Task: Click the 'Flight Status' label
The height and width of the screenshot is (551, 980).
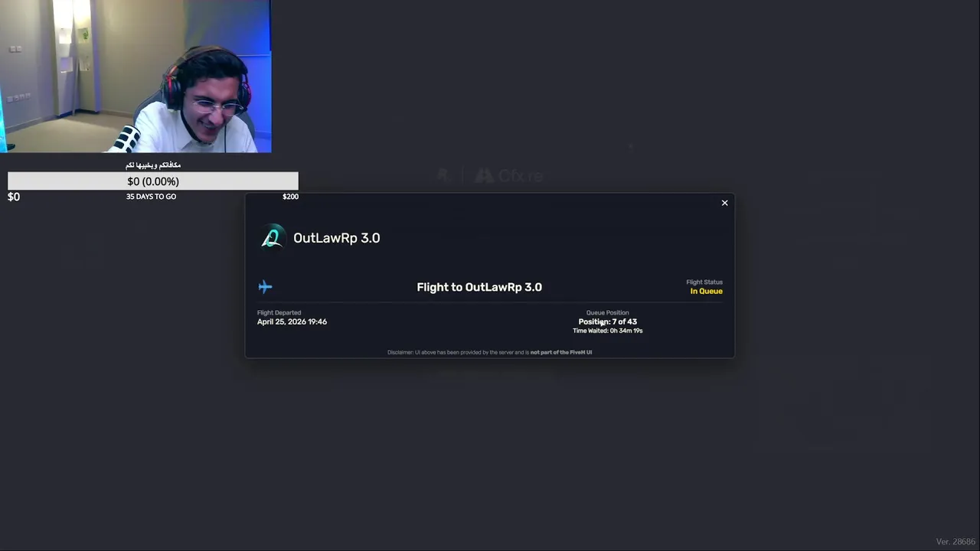Action: point(704,282)
